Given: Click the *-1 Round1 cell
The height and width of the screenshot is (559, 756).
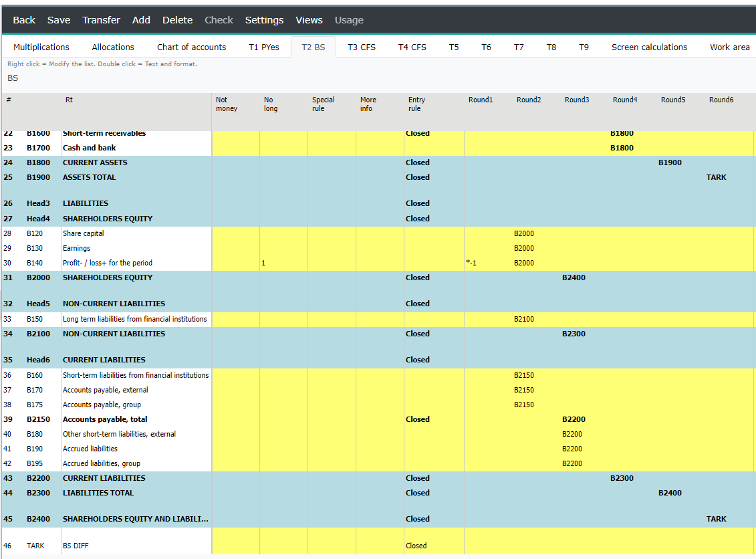Looking at the screenshot, I should click(x=471, y=263).
